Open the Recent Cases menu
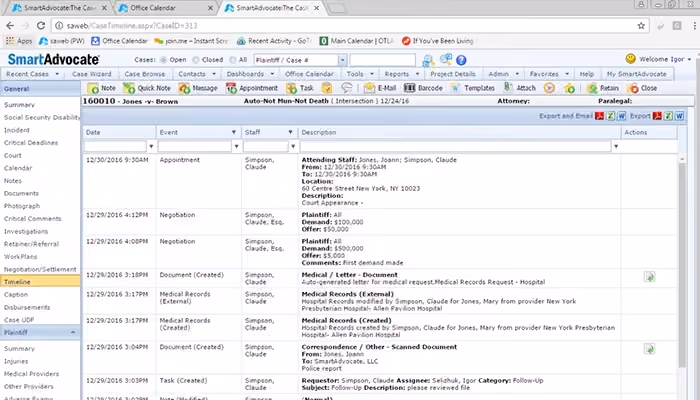The image size is (700, 400). tap(32, 74)
